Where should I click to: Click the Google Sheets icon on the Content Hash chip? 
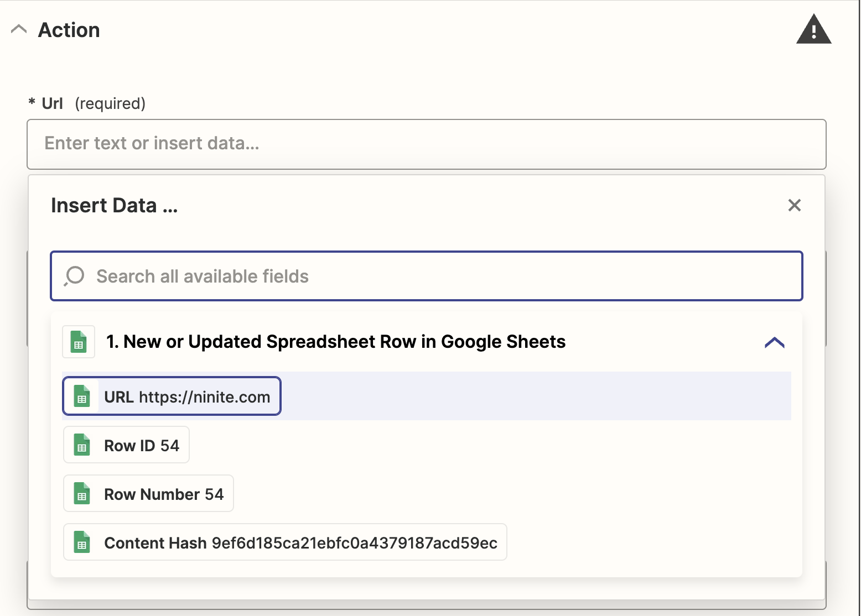click(x=82, y=542)
